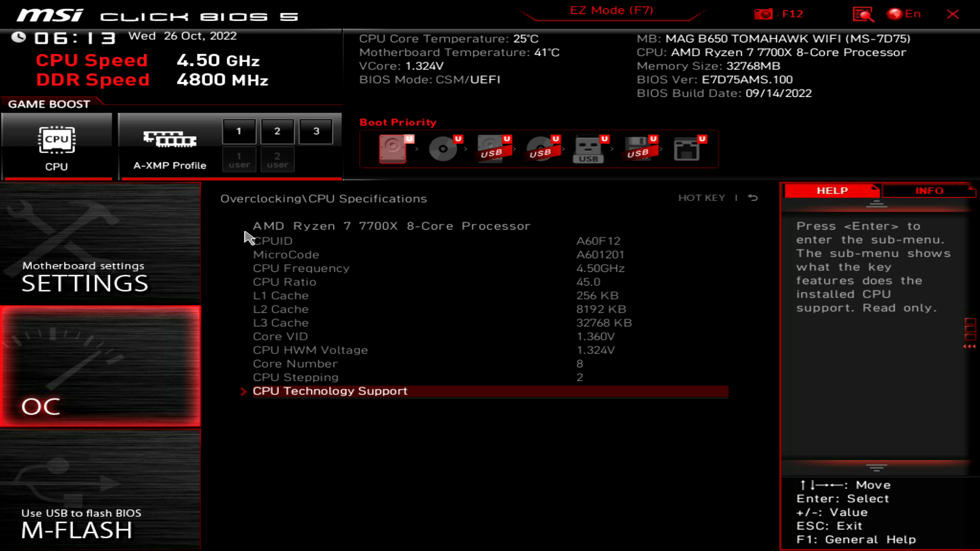Select Overclocking CPU Specifications menu
The height and width of the screenshot is (551, 980).
coord(323,198)
